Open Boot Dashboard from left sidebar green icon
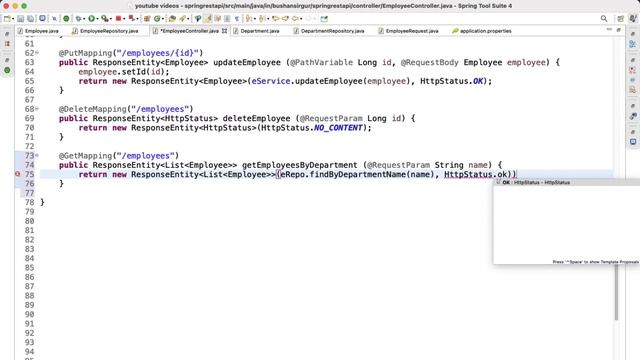Viewport: 640px width, 360px height. point(7,70)
